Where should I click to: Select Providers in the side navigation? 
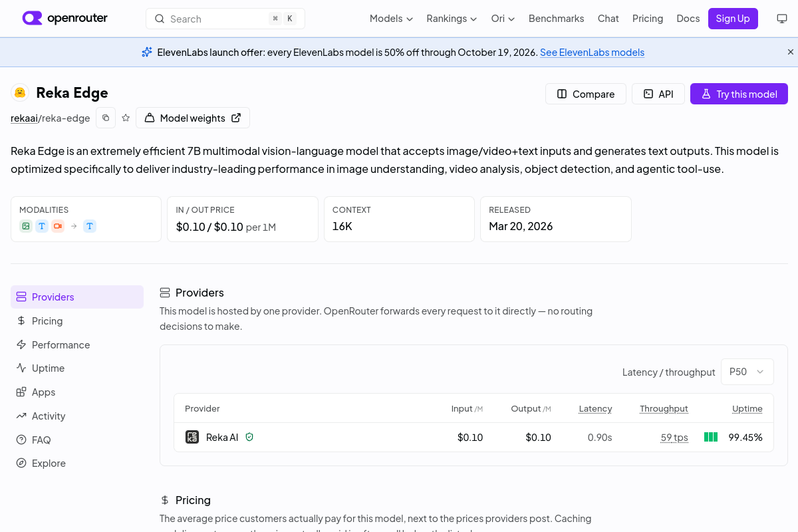click(77, 297)
